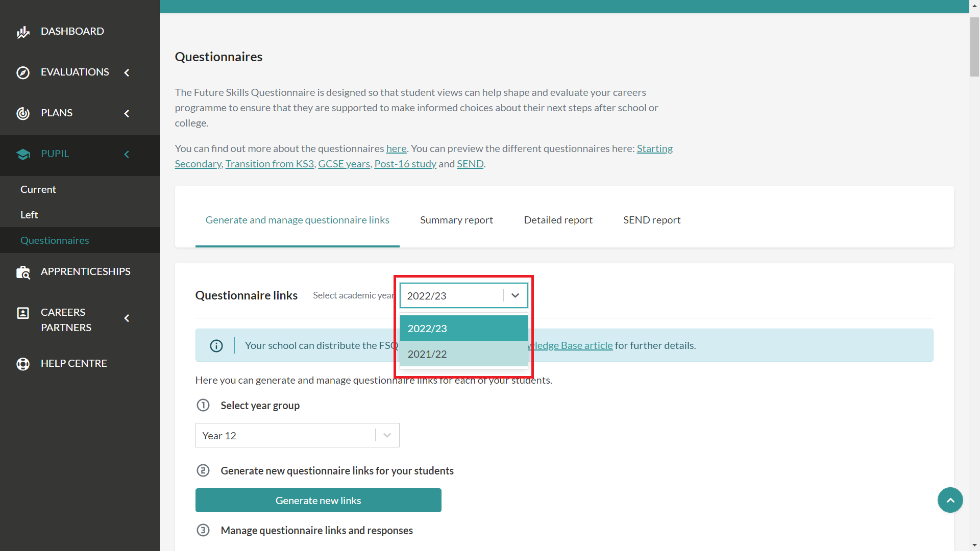Click the info icon in the blue banner
Viewport: 980px width, 551px height.
pos(216,346)
